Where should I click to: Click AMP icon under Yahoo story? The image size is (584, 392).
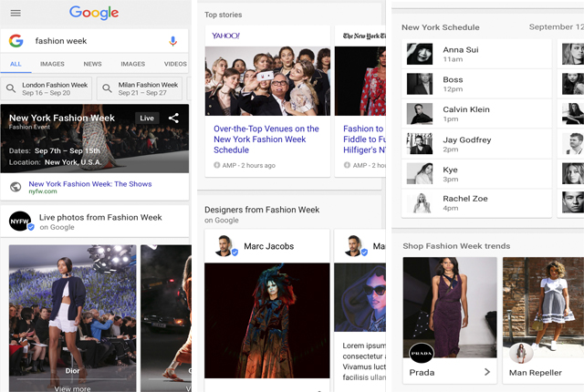(x=217, y=165)
